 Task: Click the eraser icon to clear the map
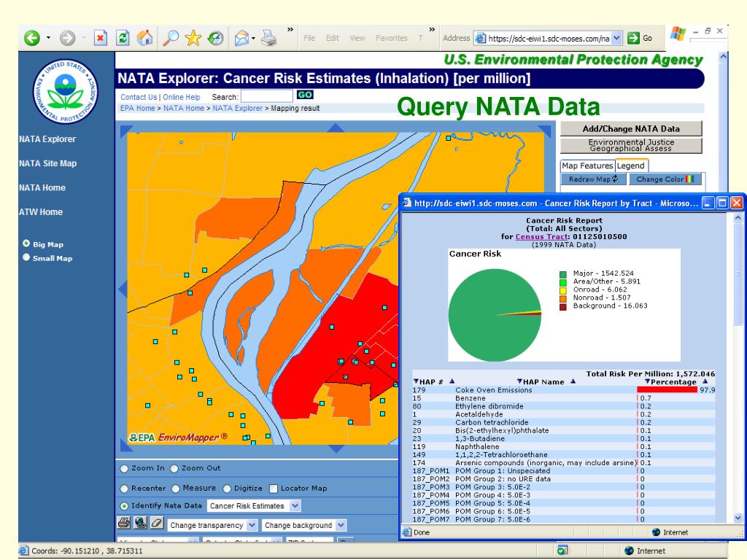click(157, 523)
